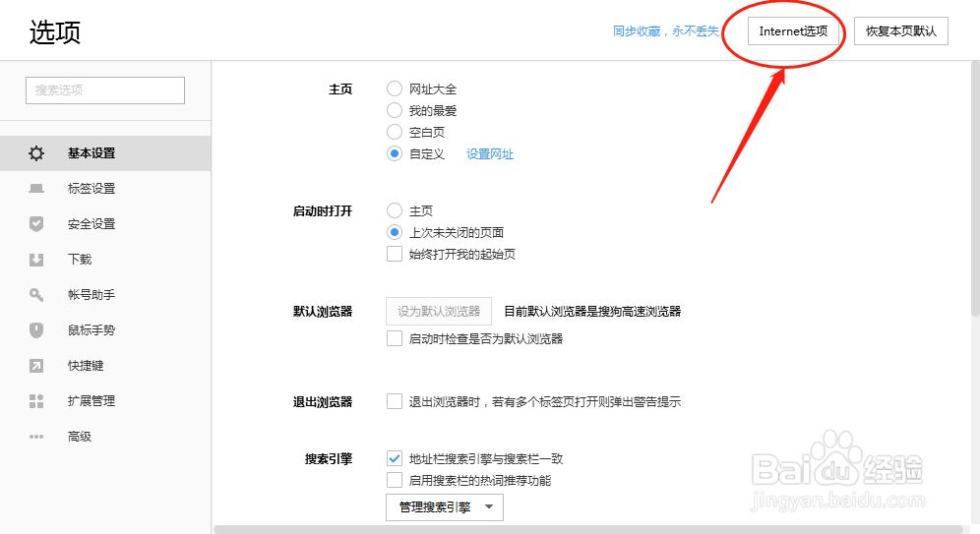Click the mouse icon beside 鼠标手势
980x534 pixels.
(x=36, y=329)
